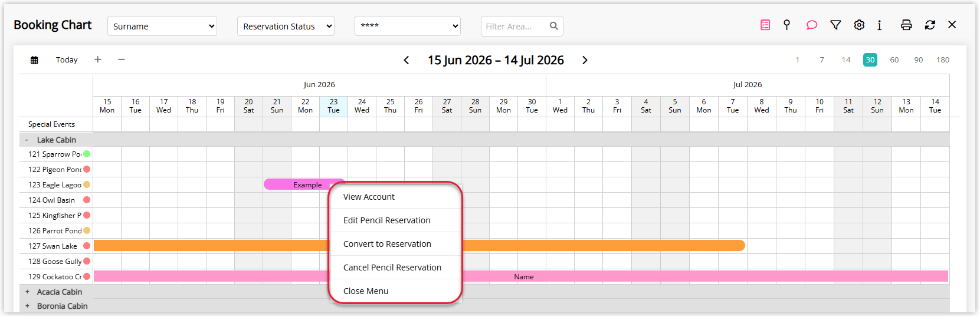The height and width of the screenshot is (317, 980).
Task: Refresh the booking chart
Action: coord(930,25)
